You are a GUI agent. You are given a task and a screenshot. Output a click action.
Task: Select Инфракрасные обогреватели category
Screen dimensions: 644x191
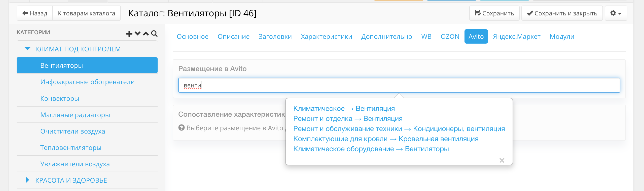point(87,82)
